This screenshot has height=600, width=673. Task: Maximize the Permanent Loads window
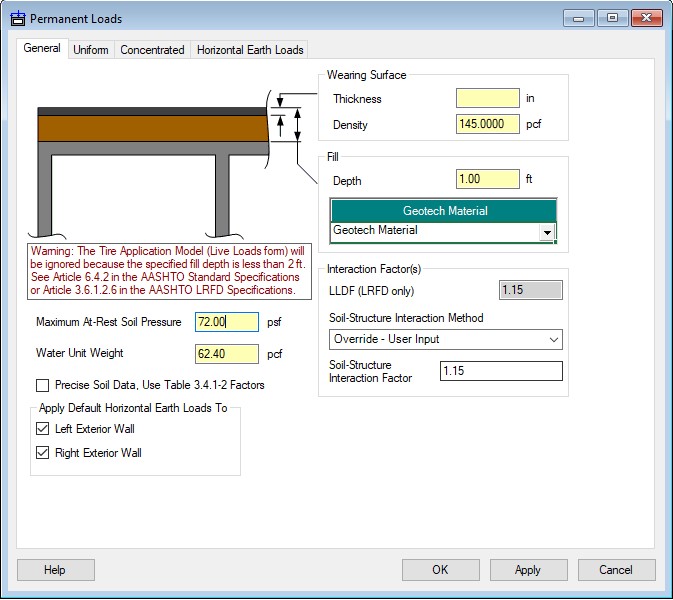coord(612,18)
